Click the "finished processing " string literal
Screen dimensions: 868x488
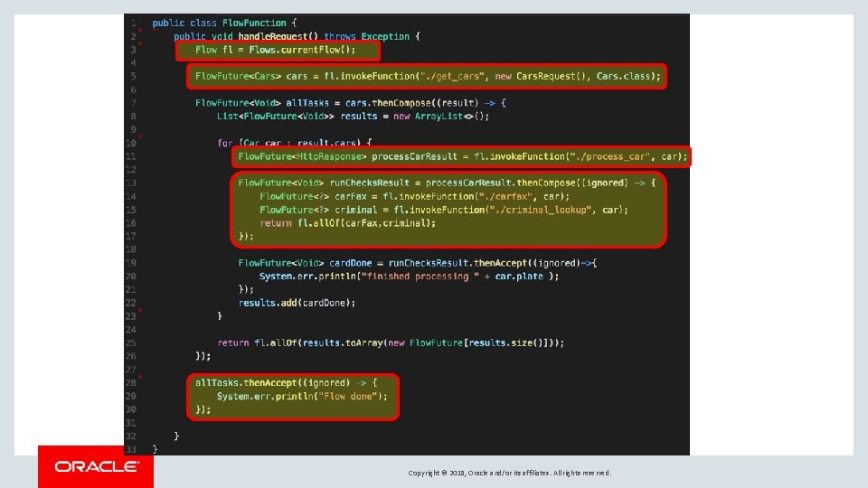click(420, 277)
